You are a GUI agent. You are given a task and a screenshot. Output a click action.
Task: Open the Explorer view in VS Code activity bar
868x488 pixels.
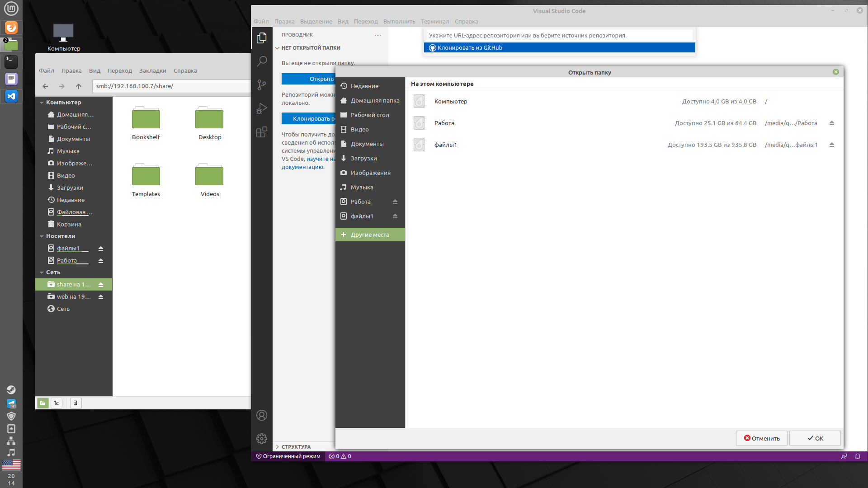click(x=262, y=38)
